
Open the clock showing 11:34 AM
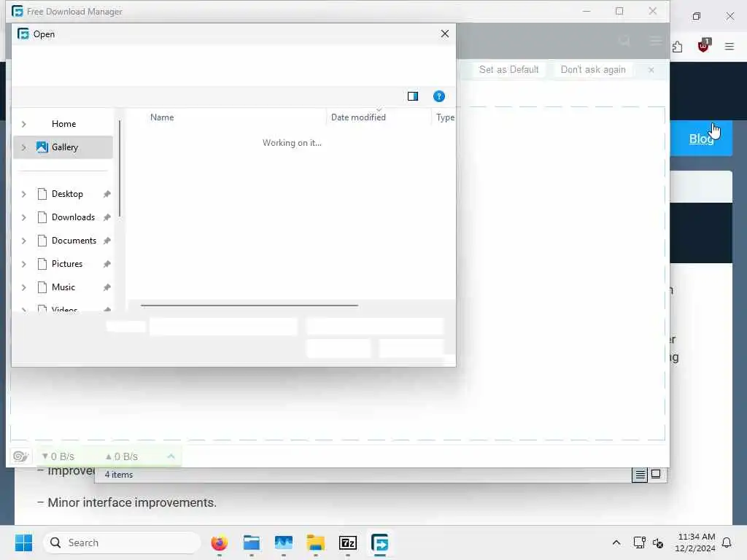(695, 542)
